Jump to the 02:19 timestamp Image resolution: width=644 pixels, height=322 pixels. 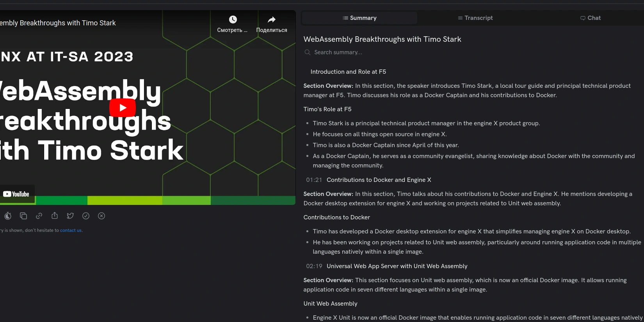314,266
